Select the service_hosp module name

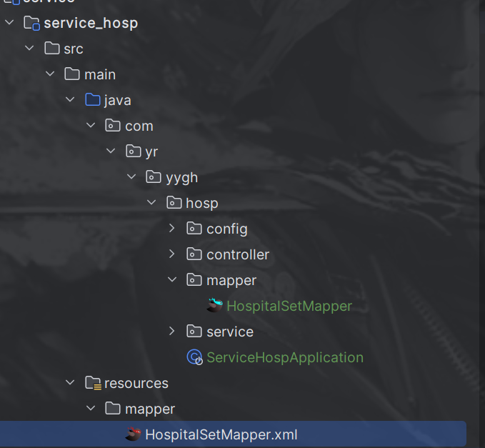coord(91,23)
